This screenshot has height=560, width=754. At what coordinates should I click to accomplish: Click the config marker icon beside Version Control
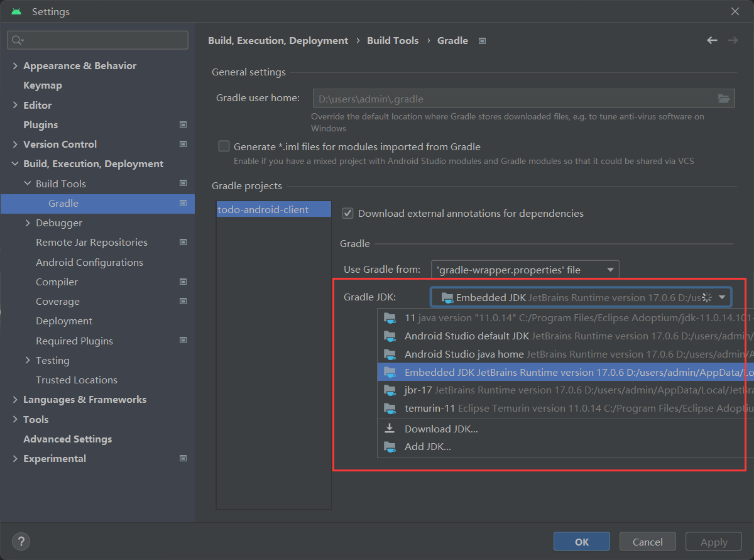point(183,144)
